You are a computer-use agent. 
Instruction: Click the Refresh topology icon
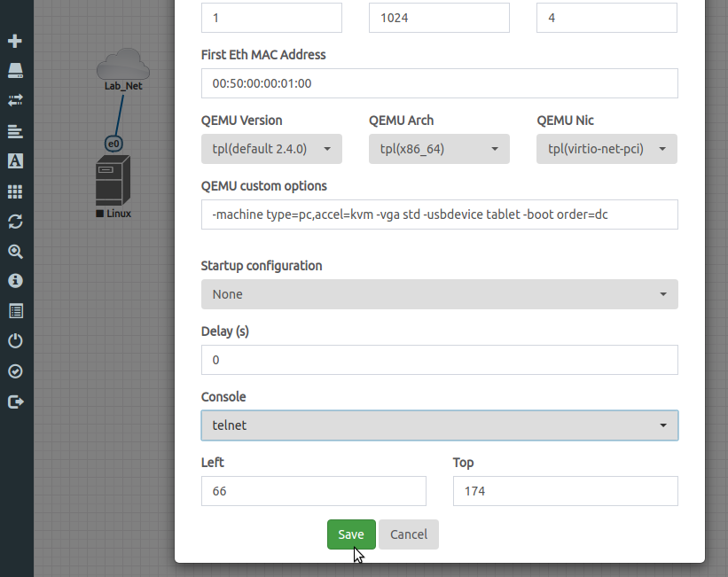pos(15,221)
